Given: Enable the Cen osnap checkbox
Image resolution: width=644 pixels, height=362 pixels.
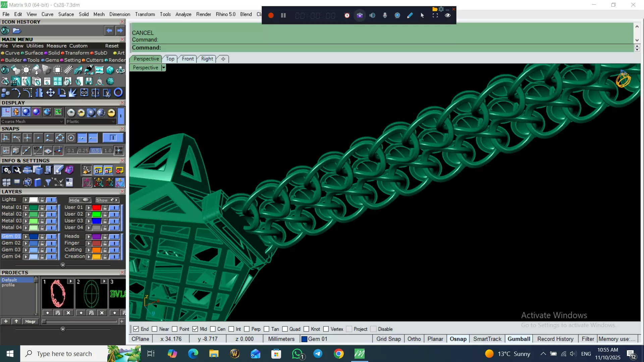Looking at the screenshot, I should (x=213, y=329).
